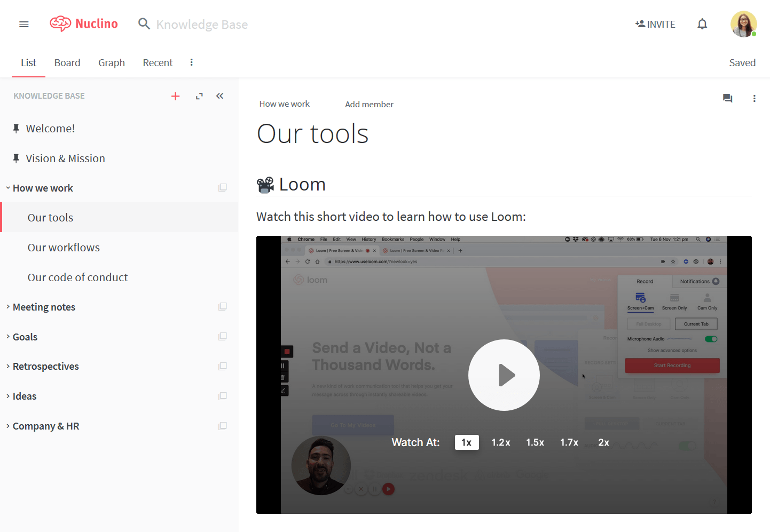Click the 'Watch this short video' text
The image size is (770, 532).
pos(391,217)
